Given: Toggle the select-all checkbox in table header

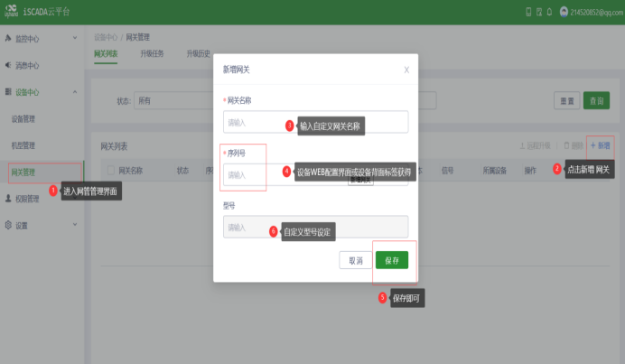Looking at the screenshot, I should 111,169.
